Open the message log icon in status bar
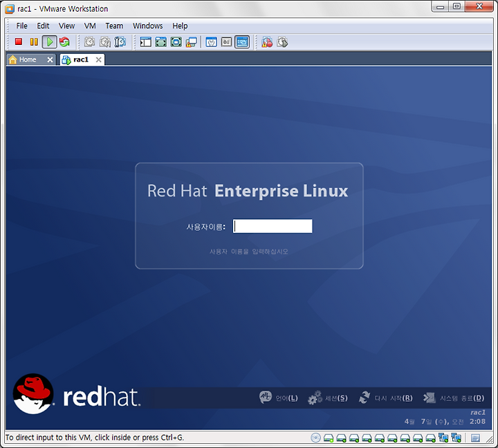The image size is (498, 448). coord(475,438)
